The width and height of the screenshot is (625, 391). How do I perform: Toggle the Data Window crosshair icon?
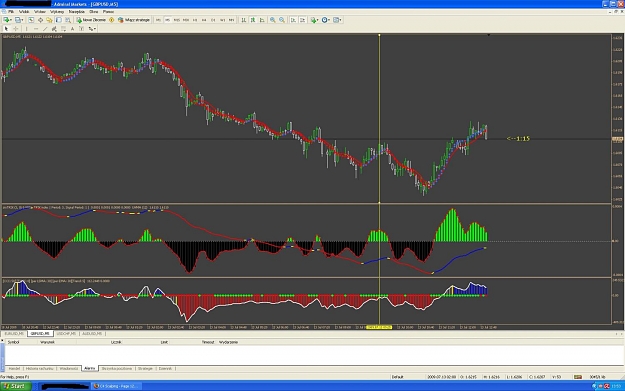pos(40,20)
